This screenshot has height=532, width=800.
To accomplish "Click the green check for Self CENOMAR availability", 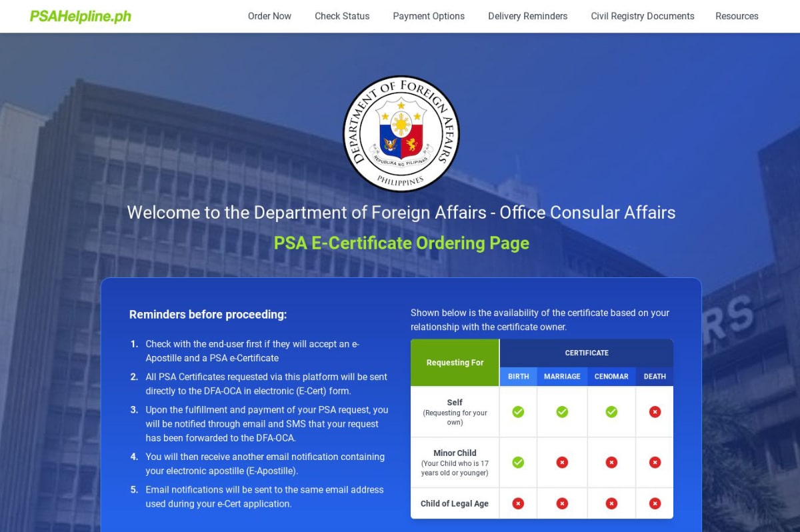I will 611,412.
